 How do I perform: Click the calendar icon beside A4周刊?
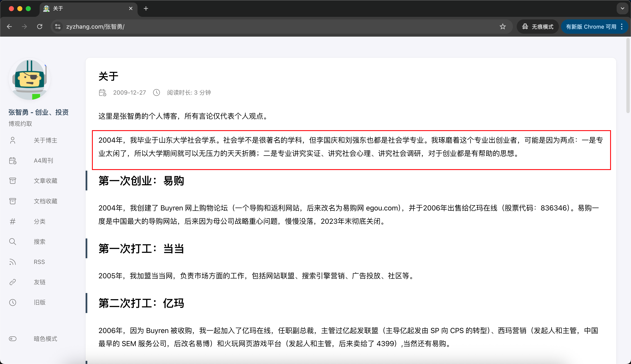coord(12,161)
